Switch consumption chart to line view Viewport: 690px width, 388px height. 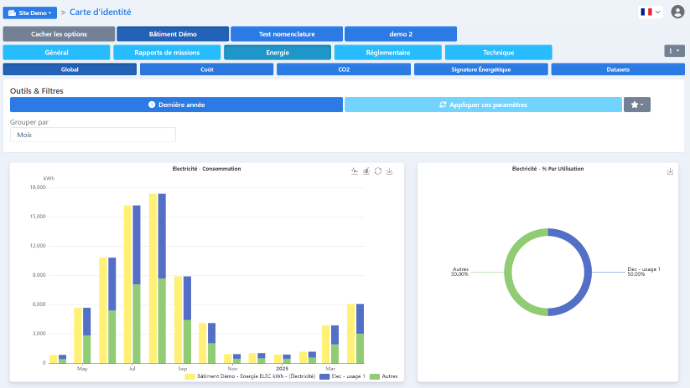pyautogui.click(x=355, y=171)
